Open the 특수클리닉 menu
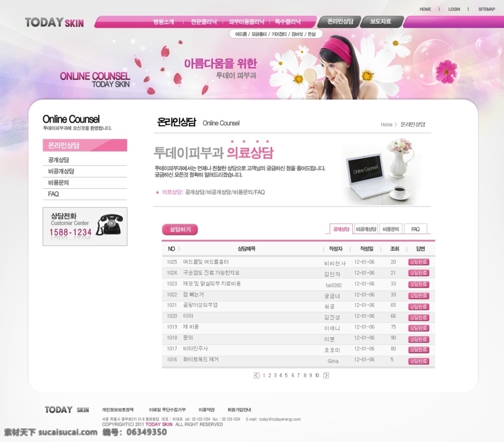 [x=288, y=22]
